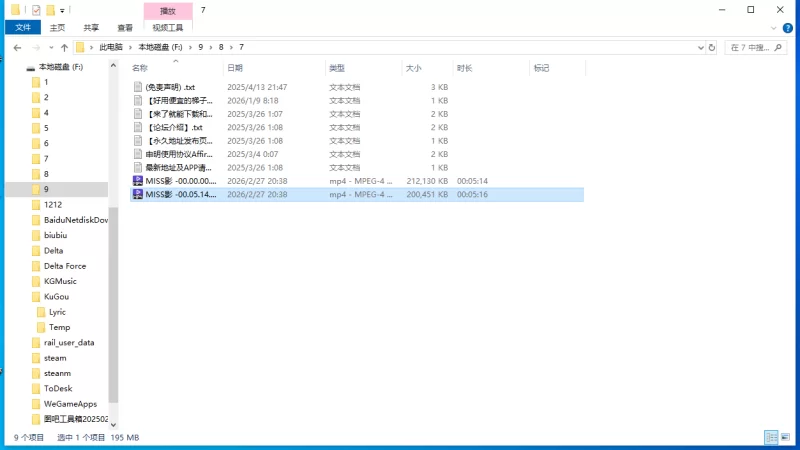The height and width of the screenshot is (450, 800).
Task: Switch to large icons view layout
Action: tap(785, 437)
